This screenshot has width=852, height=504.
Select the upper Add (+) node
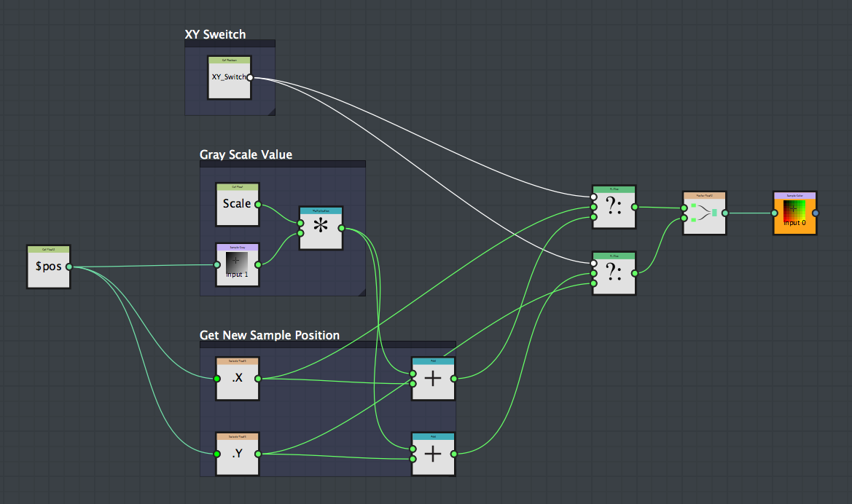(x=433, y=378)
